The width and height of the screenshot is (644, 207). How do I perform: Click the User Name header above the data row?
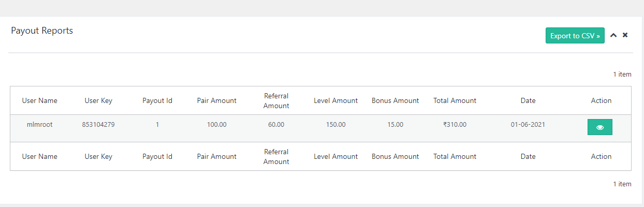pyautogui.click(x=39, y=100)
